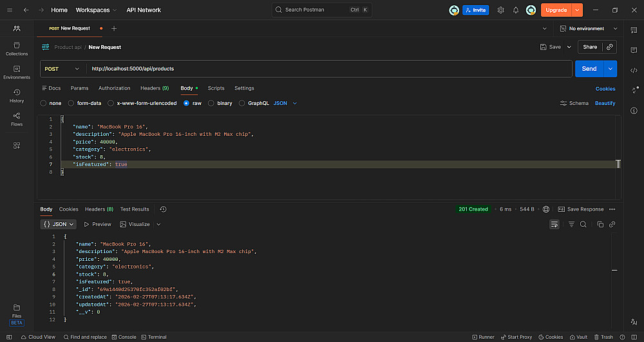Image resolution: width=644 pixels, height=342 pixels.
Task: Open the Test Results response tab
Action: [135, 209]
